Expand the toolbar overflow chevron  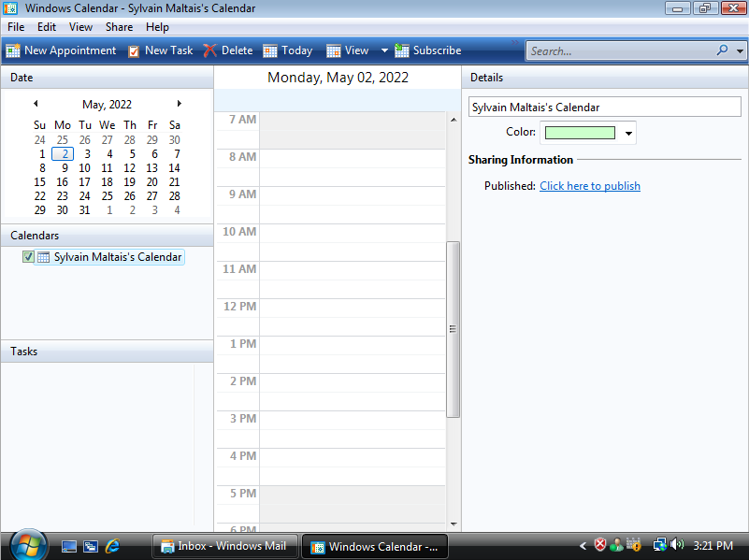coord(515,42)
